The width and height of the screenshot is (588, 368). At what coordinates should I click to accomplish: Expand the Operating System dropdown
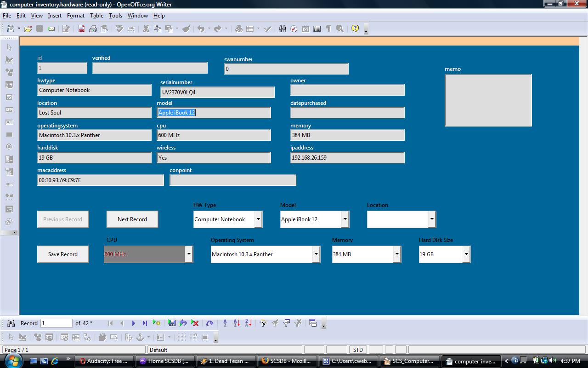pos(316,254)
